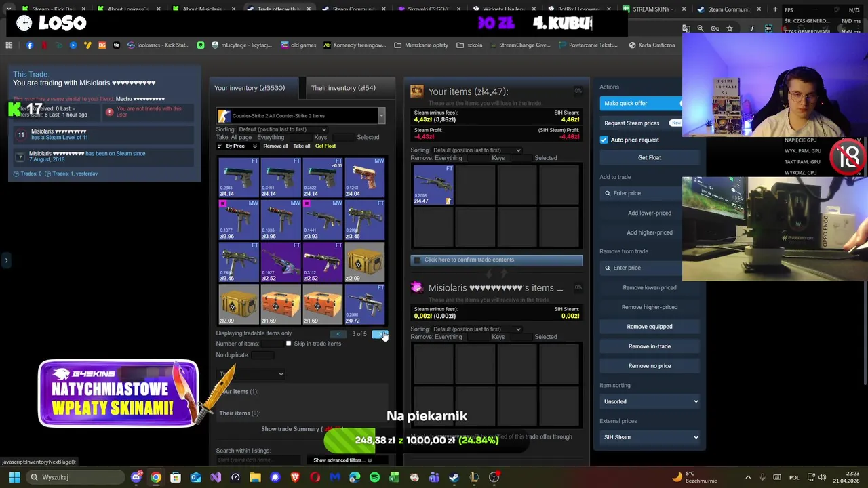Open Counter-Strike 2 inventory app selector
This screenshot has height=488, width=868.
tap(300, 116)
